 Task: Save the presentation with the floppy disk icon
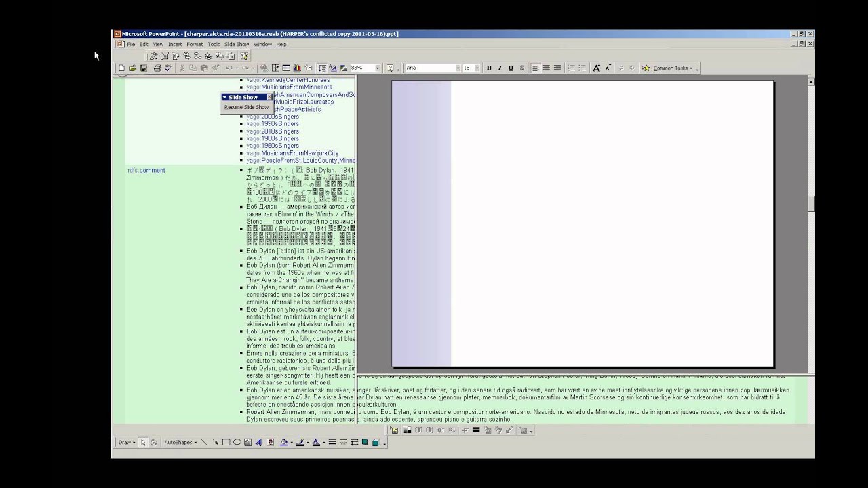[144, 68]
